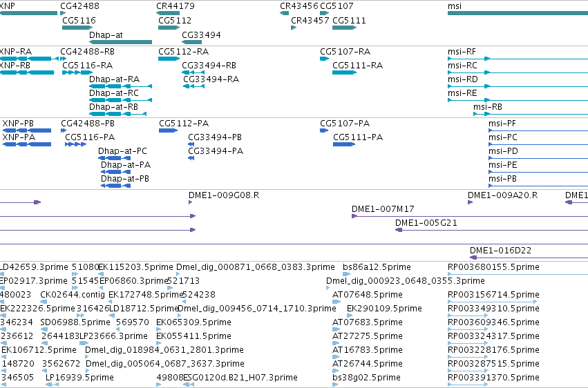The height and width of the screenshot is (388, 588).
Task: Click the CG42488 gene label
Action: coord(80,6)
